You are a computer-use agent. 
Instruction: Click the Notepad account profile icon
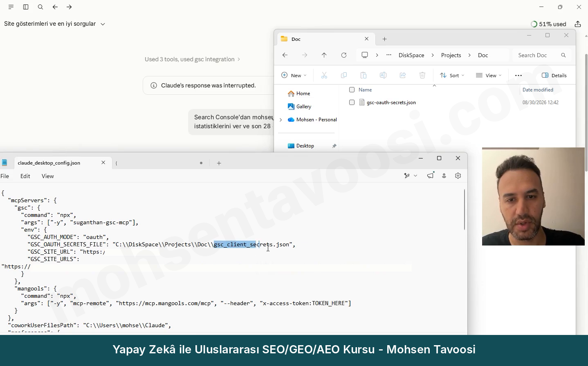point(444,176)
